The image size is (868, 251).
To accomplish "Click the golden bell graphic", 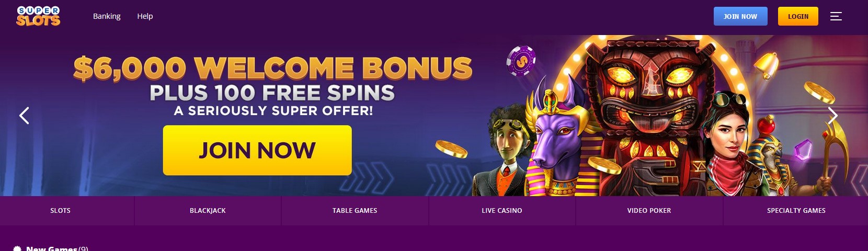I will coord(767,65).
